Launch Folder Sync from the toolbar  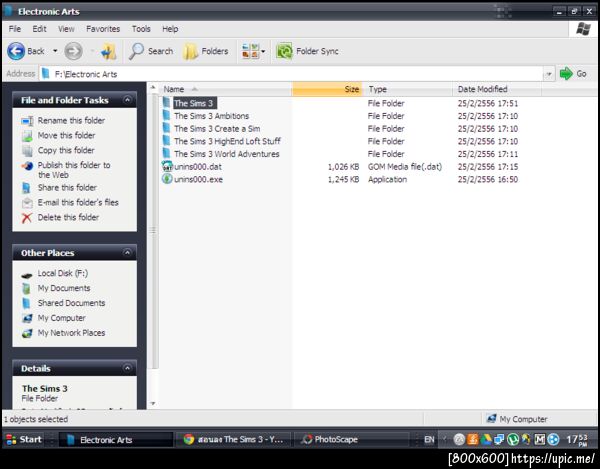tap(308, 51)
